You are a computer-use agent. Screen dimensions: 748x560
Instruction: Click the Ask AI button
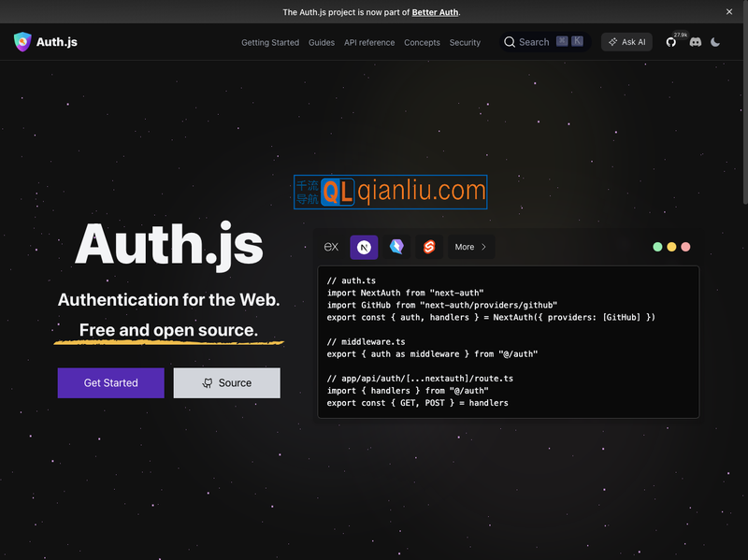626,41
